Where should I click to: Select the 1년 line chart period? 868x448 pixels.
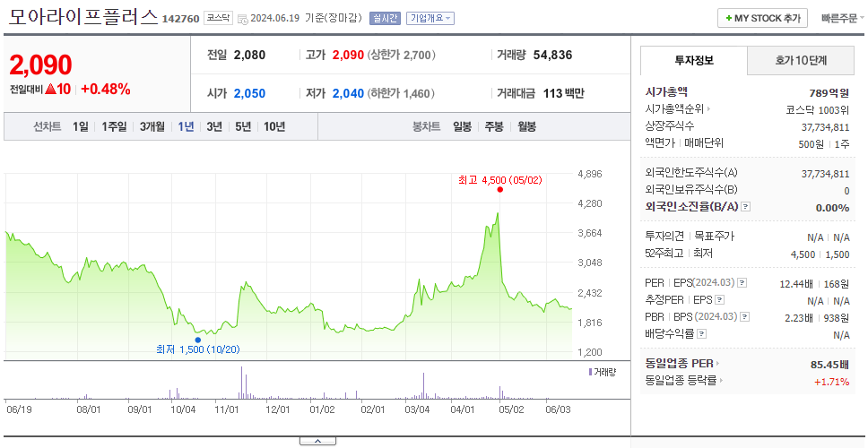(186, 126)
